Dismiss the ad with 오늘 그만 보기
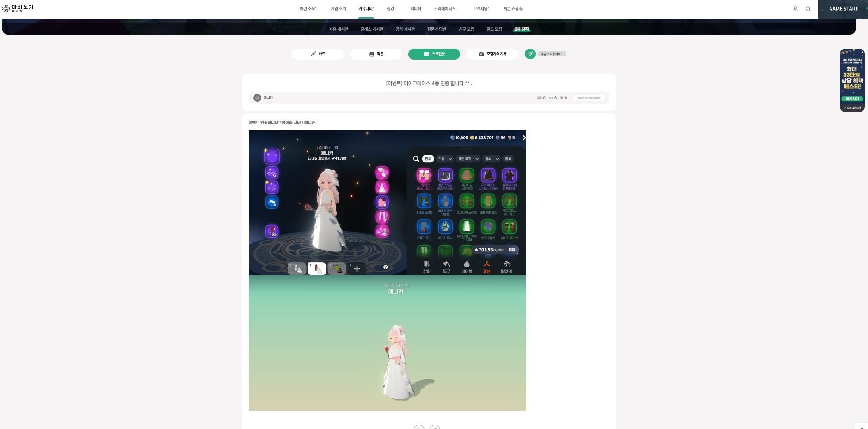The image size is (868, 429). click(852, 108)
